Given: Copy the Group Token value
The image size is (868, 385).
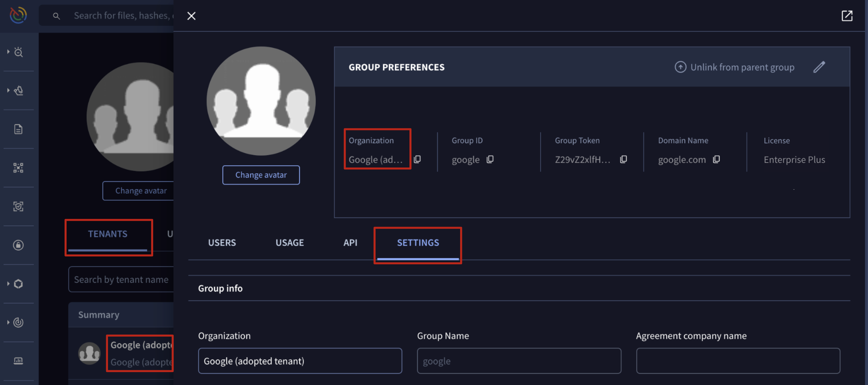Looking at the screenshot, I should click(623, 159).
